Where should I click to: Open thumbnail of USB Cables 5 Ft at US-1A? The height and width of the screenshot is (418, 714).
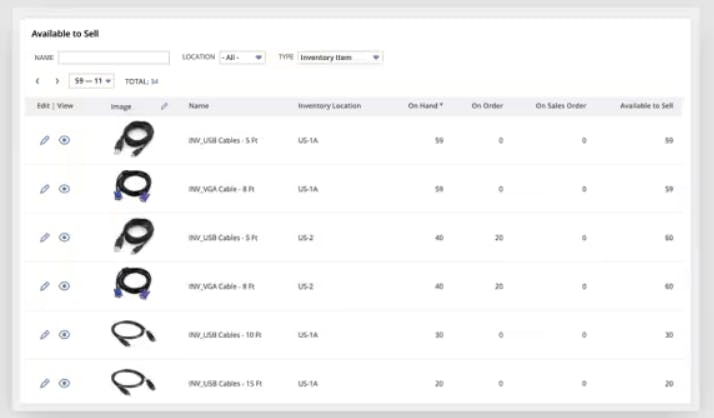133,139
